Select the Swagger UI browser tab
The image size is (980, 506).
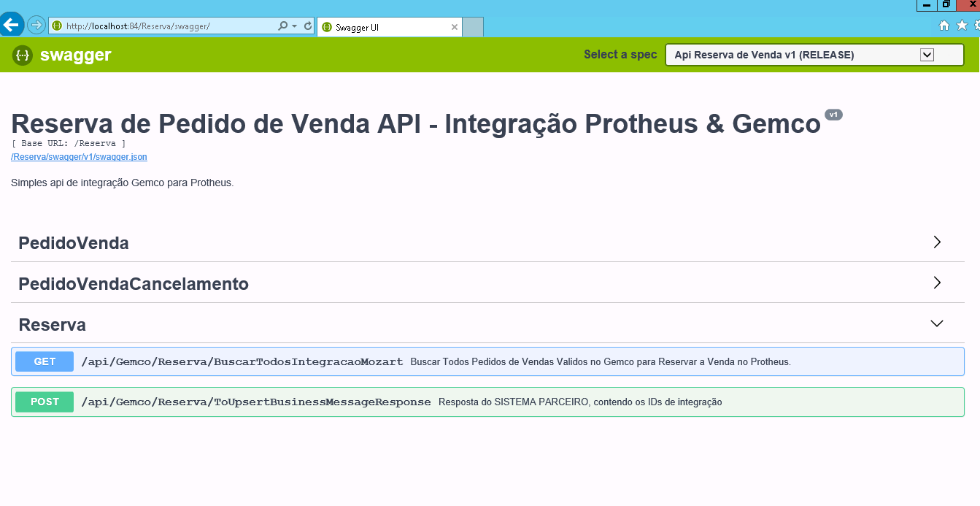(389, 27)
